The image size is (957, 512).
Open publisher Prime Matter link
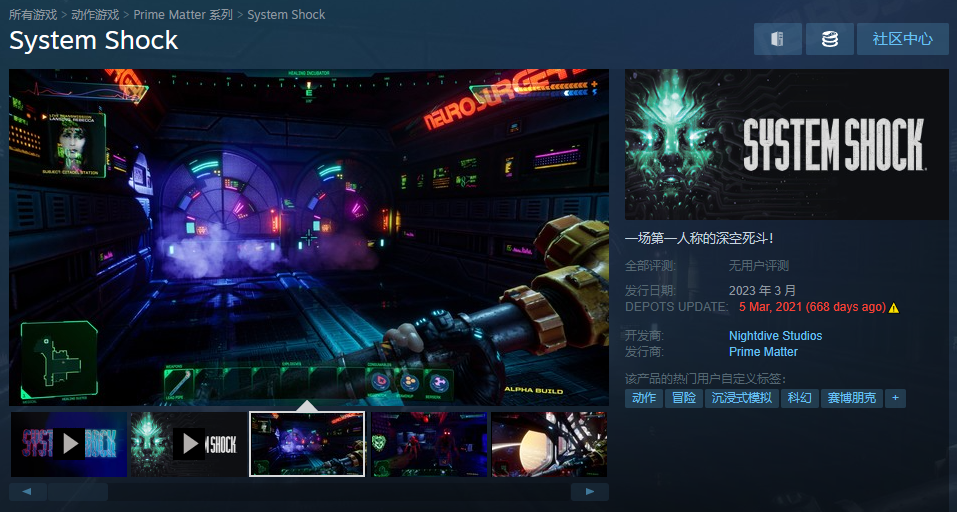click(763, 352)
